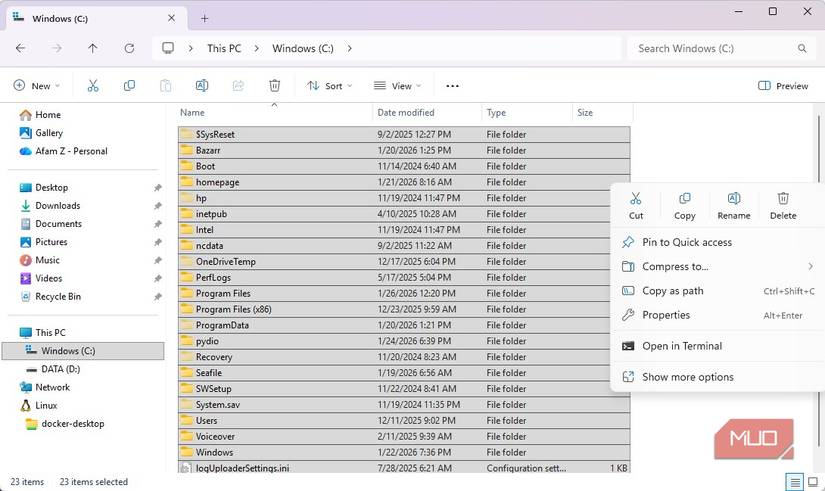Unpin Downloads using its pin icon
This screenshot has height=491, width=825.
[157, 206]
